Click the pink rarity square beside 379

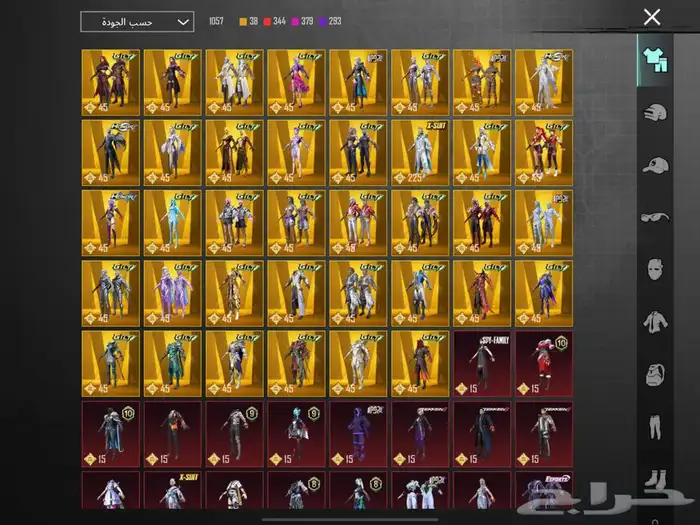click(x=295, y=21)
